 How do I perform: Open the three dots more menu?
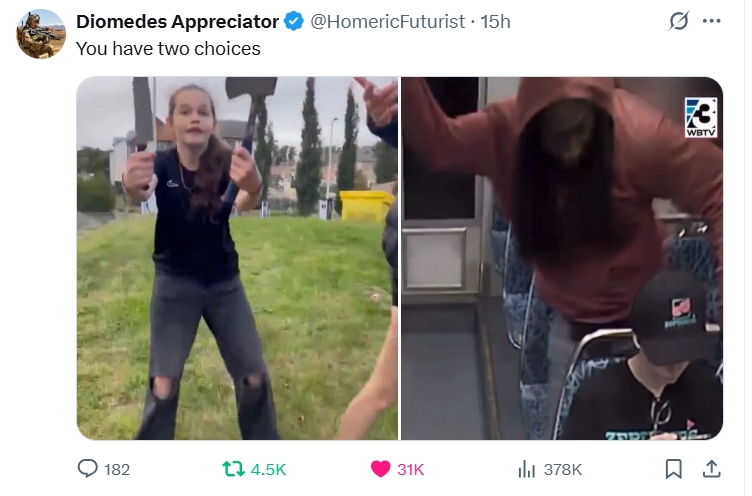pyautogui.click(x=711, y=21)
